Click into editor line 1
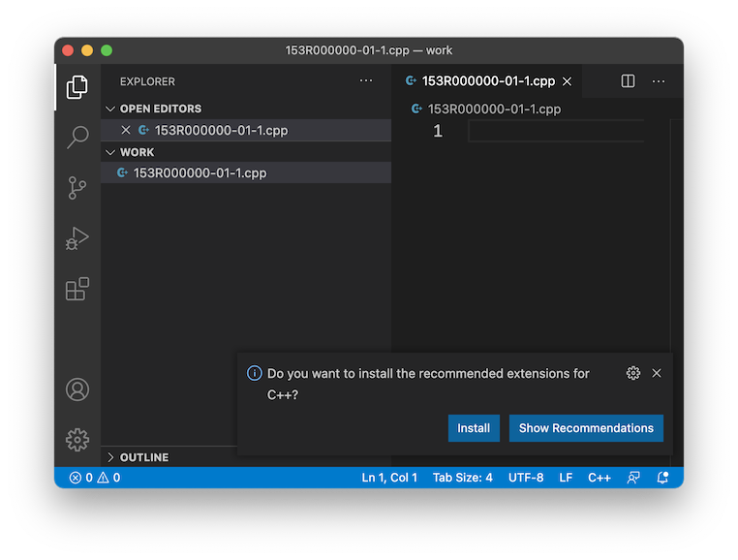Image resolution: width=738 pixels, height=560 pixels. tap(556, 131)
